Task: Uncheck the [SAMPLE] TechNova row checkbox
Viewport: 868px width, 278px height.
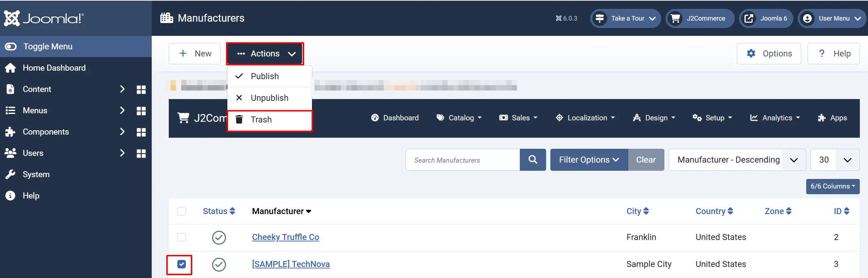Action: point(182,264)
